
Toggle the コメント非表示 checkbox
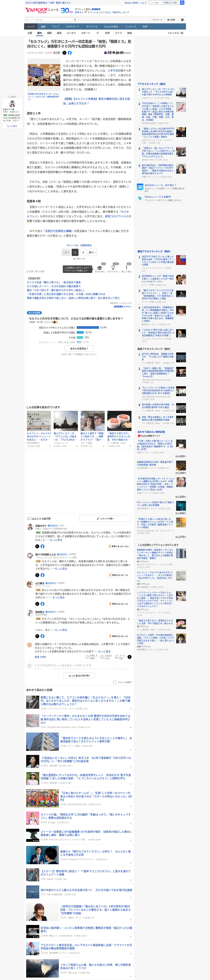[x=115, y=682]
